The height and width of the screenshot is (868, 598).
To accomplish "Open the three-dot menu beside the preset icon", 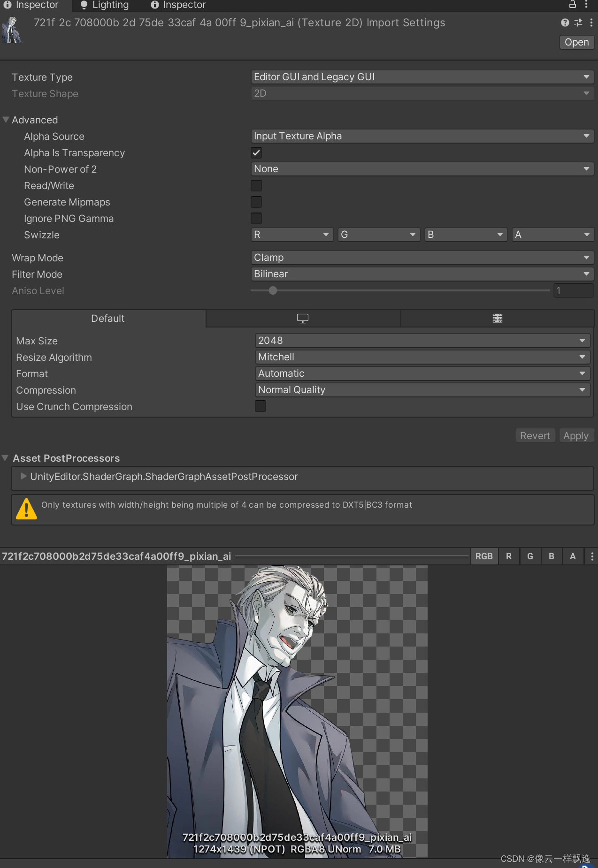I will pos(591,23).
